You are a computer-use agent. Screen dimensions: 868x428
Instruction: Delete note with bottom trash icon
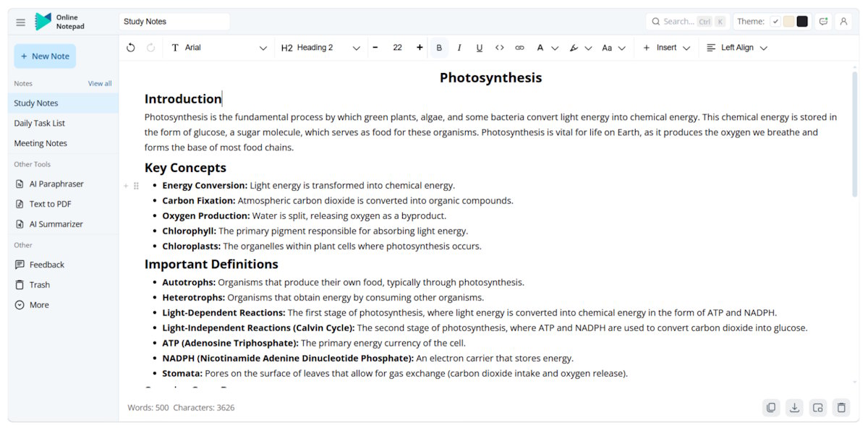[x=841, y=408]
